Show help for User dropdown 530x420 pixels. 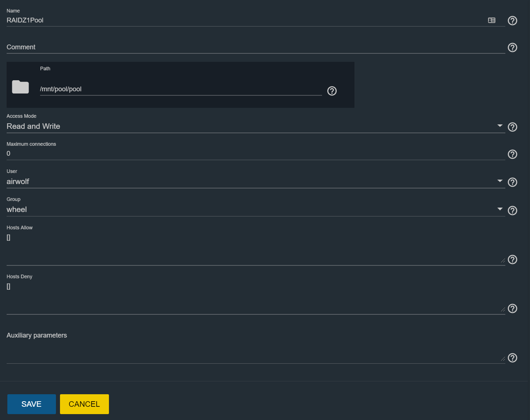(x=512, y=182)
